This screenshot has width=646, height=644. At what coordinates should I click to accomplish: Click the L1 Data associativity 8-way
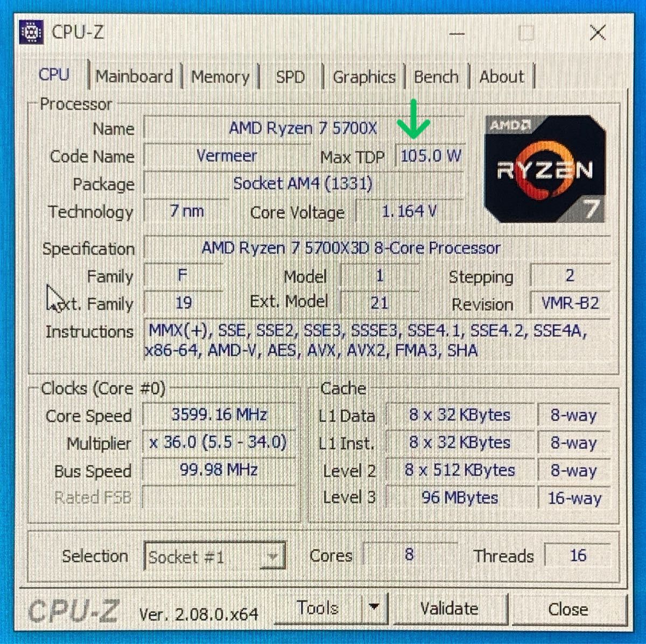click(x=574, y=415)
